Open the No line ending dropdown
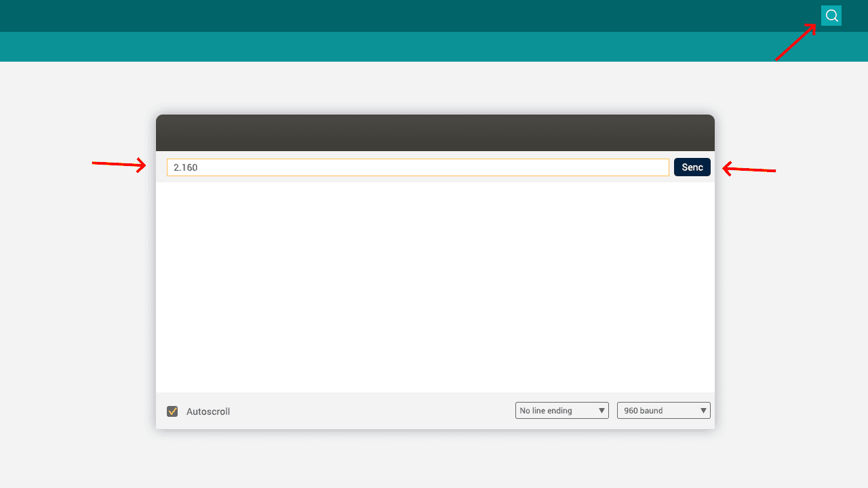The width and height of the screenshot is (868, 488). [555, 411]
